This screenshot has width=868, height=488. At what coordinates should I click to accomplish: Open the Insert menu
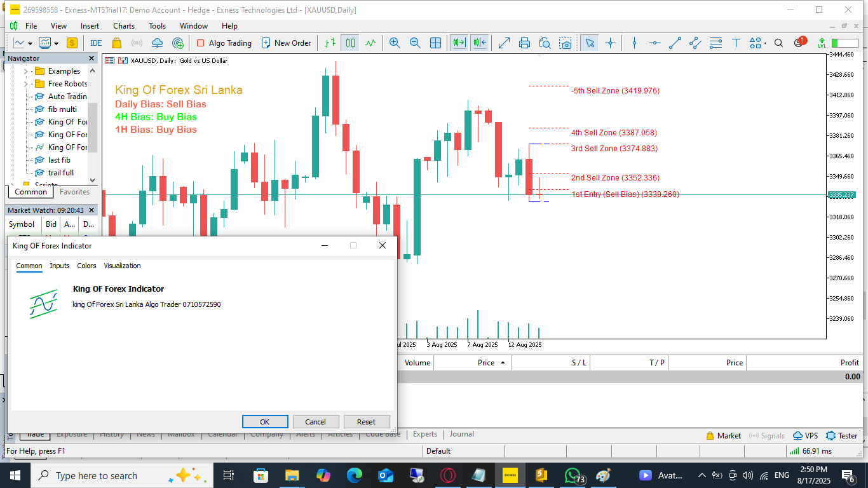click(x=90, y=26)
